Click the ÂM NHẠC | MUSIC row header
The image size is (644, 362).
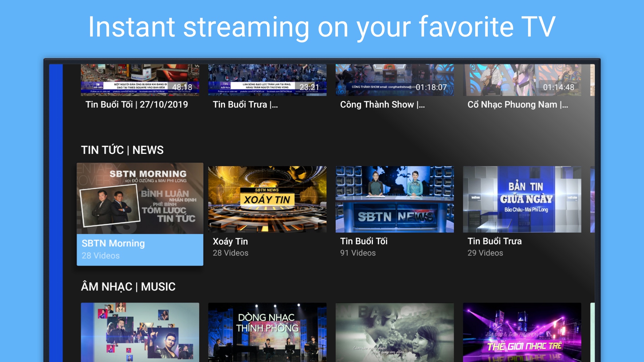coord(128,287)
